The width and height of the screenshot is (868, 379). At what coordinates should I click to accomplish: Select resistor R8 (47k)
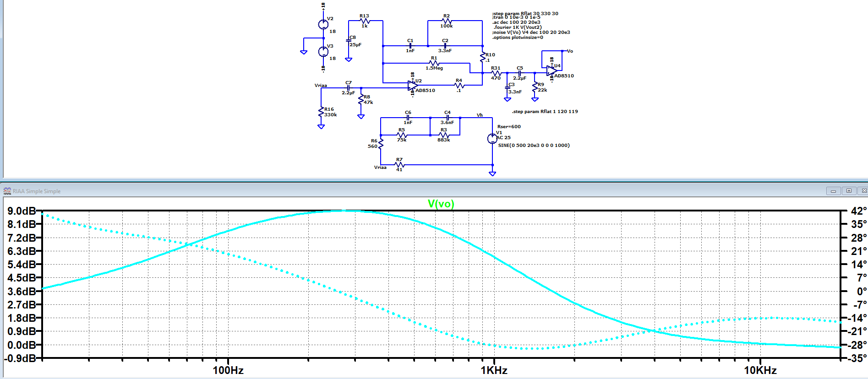(x=361, y=100)
